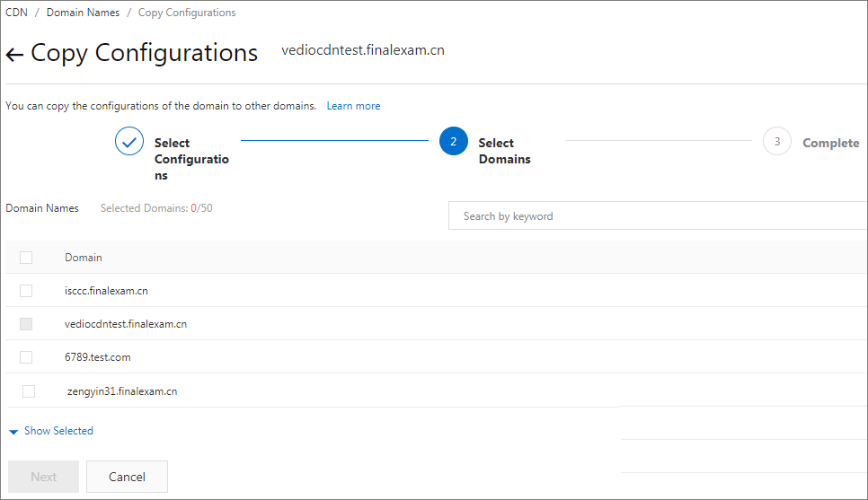Go to Domain Names breadcrumb
The width and height of the screenshot is (868, 500).
pos(83,13)
